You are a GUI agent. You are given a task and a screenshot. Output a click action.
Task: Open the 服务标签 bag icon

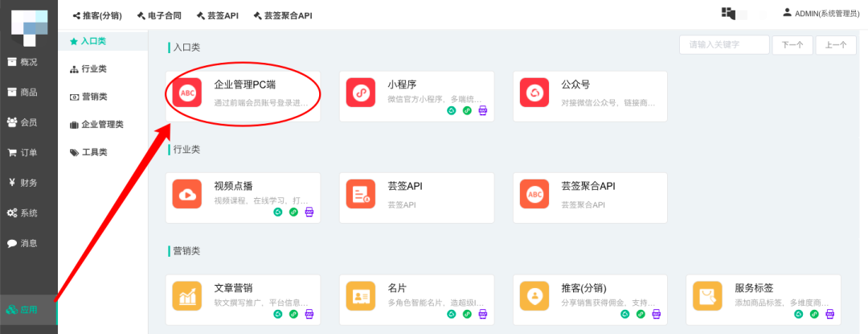(x=707, y=296)
